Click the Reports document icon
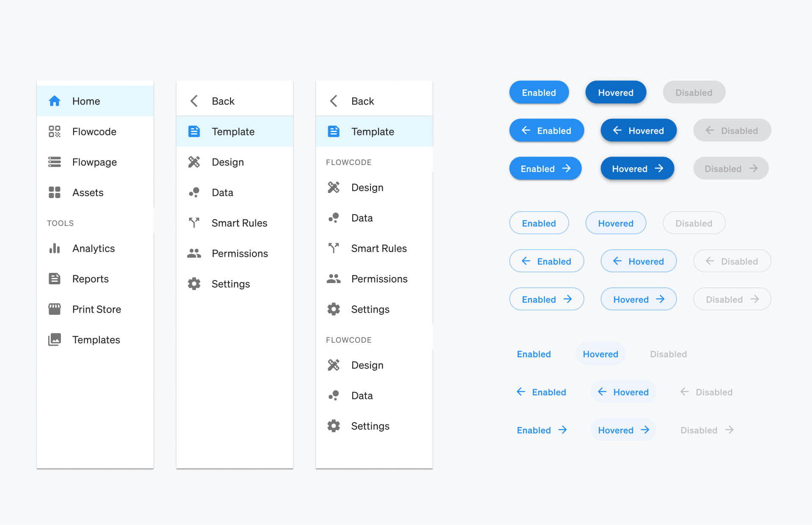Screen dimensions: 812x525 coord(55,279)
